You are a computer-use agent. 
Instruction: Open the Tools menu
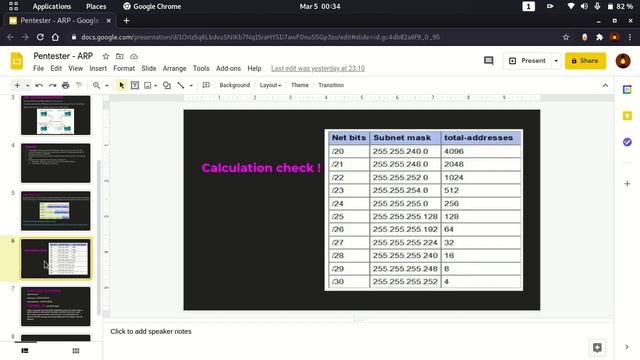coord(201,69)
